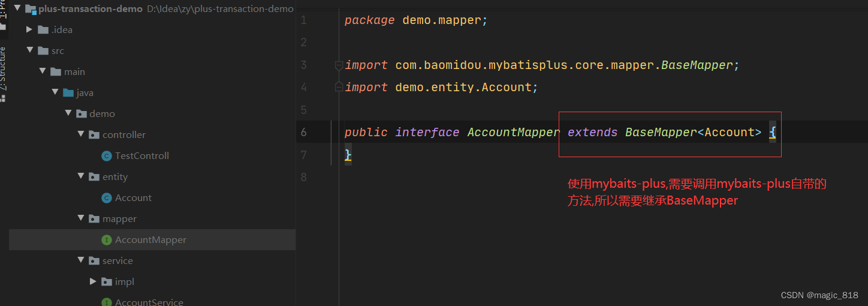
Task: Click 'demo.entity.Account' import text
Action: click(x=463, y=87)
